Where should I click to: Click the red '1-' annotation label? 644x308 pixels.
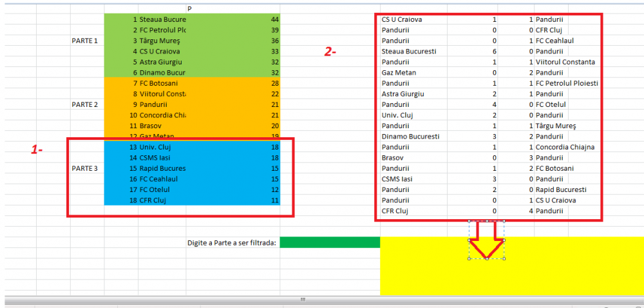tap(37, 149)
